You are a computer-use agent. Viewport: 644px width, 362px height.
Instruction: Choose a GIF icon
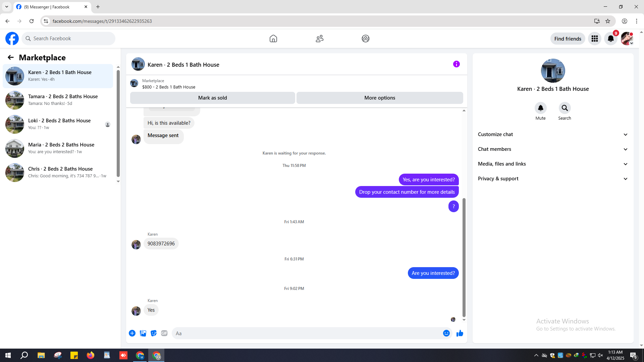point(164,333)
